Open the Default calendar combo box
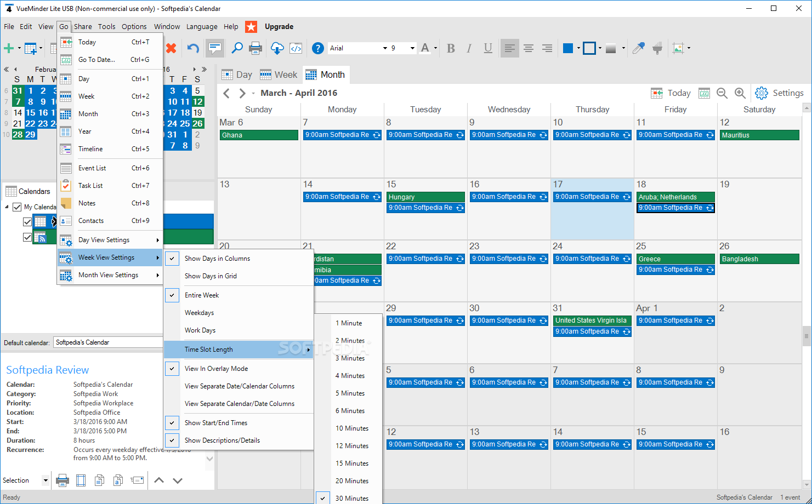This screenshot has height=504, width=812. point(108,342)
